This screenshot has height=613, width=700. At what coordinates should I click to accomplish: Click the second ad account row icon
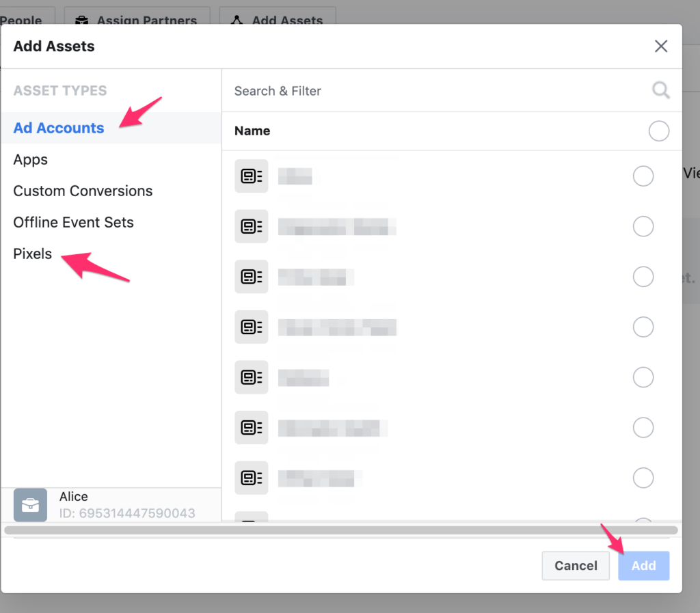coord(251,226)
